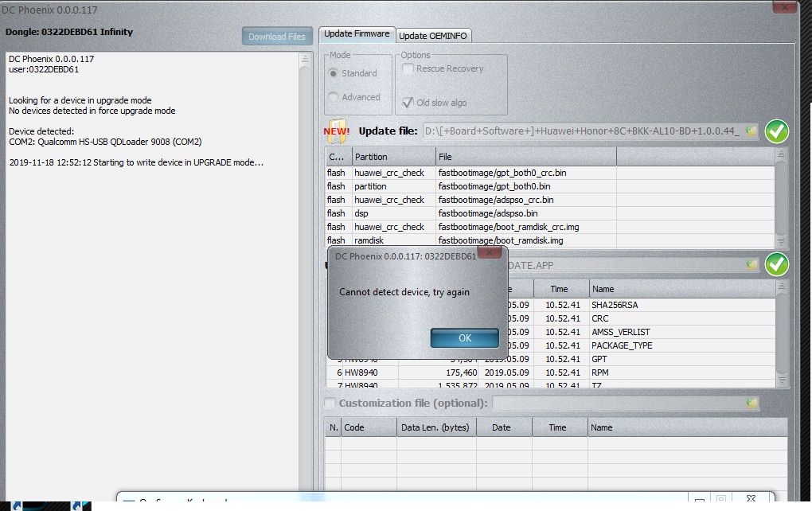Click the NEW! folder icon beside Update file

click(x=337, y=131)
